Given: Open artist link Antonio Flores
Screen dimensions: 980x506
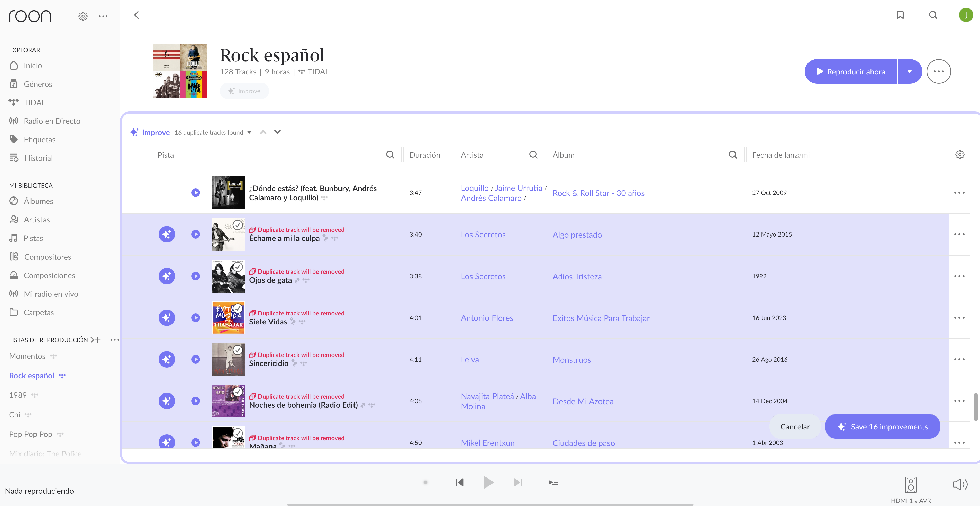Looking at the screenshot, I should pos(487,318).
